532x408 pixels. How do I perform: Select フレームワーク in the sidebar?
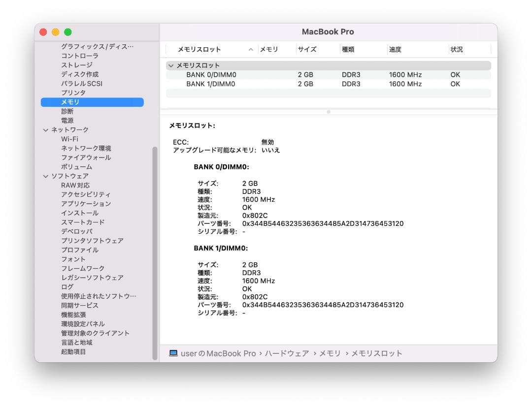[83, 268]
